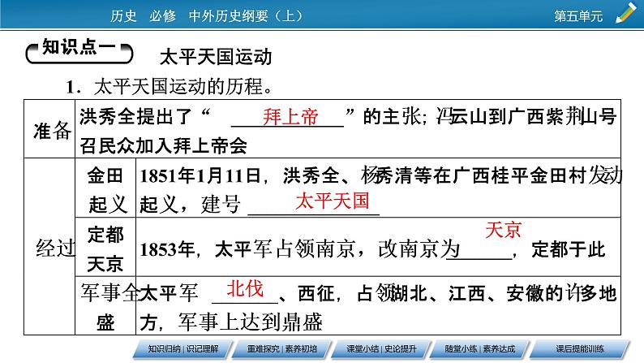Click the text 召民众加入拜上帝会

tap(163, 146)
